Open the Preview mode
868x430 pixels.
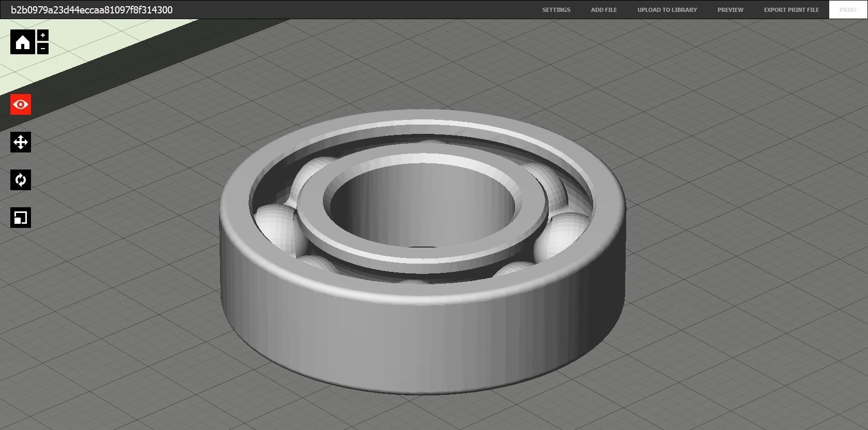730,10
